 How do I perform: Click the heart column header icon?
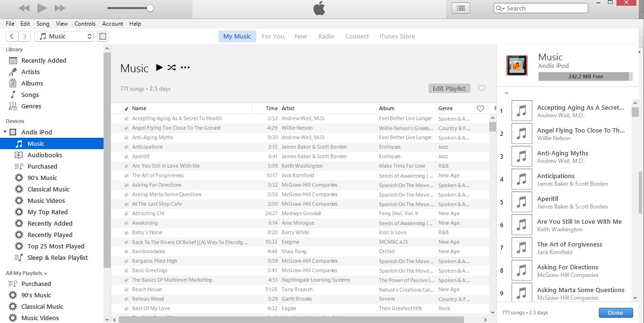click(x=480, y=108)
